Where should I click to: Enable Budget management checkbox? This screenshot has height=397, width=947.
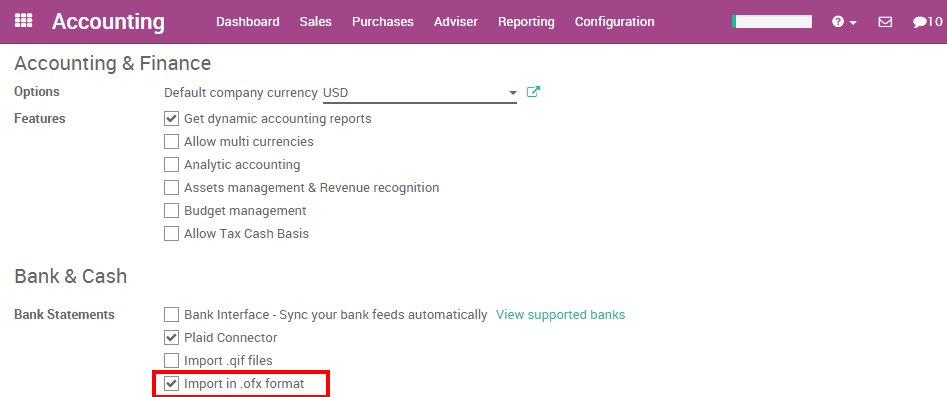pyautogui.click(x=172, y=210)
